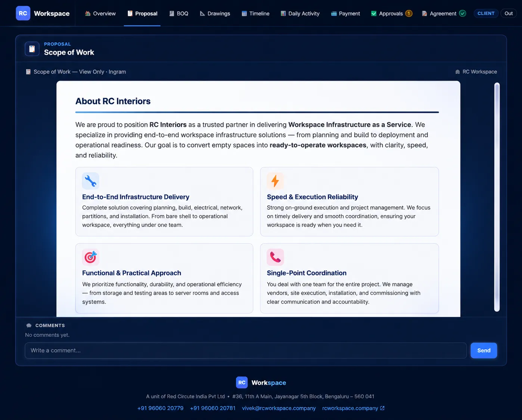522x420 pixels.
Task: Click the Timeline calendar icon
Action: [x=244, y=13]
